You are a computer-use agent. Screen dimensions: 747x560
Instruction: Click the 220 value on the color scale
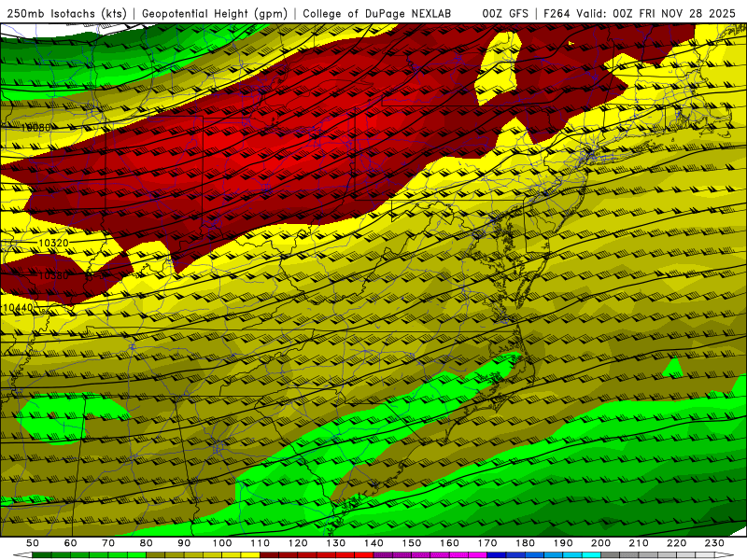pos(676,543)
